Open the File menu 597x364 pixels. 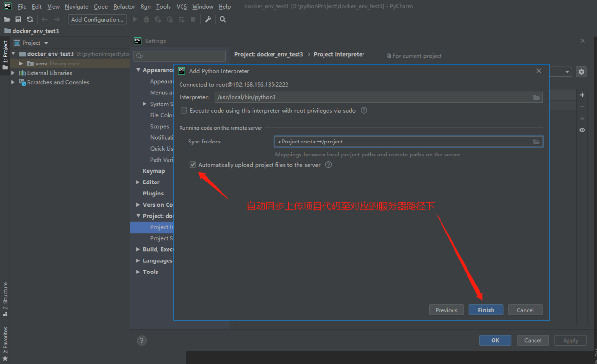[22, 6]
